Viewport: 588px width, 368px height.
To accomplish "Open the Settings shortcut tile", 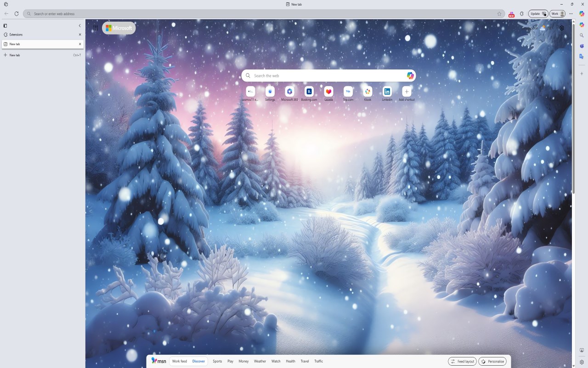I will pyautogui.click(x=270, y=94).
